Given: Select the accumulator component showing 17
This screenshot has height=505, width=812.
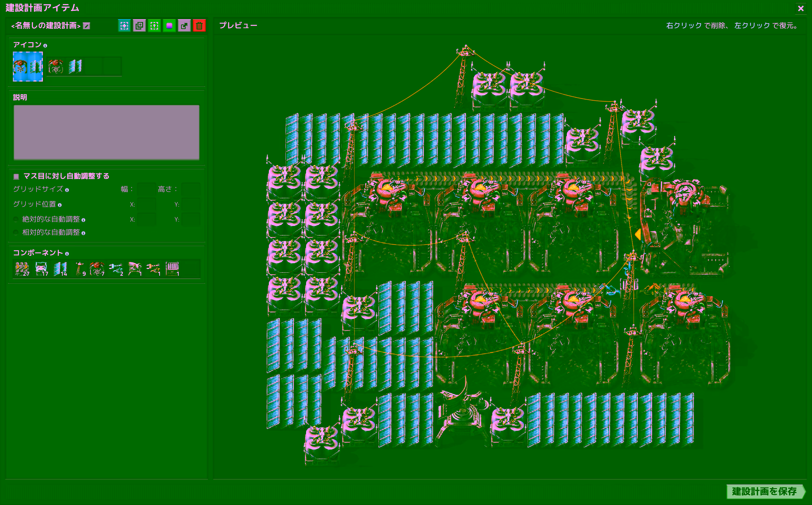Looking at the screenshot, I should click(41, 269).
